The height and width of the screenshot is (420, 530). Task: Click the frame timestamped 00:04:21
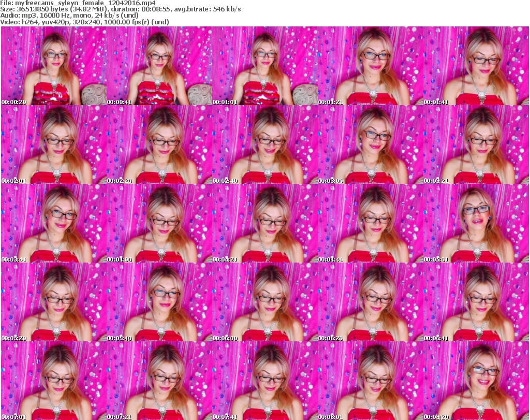[x=265, y=224]
